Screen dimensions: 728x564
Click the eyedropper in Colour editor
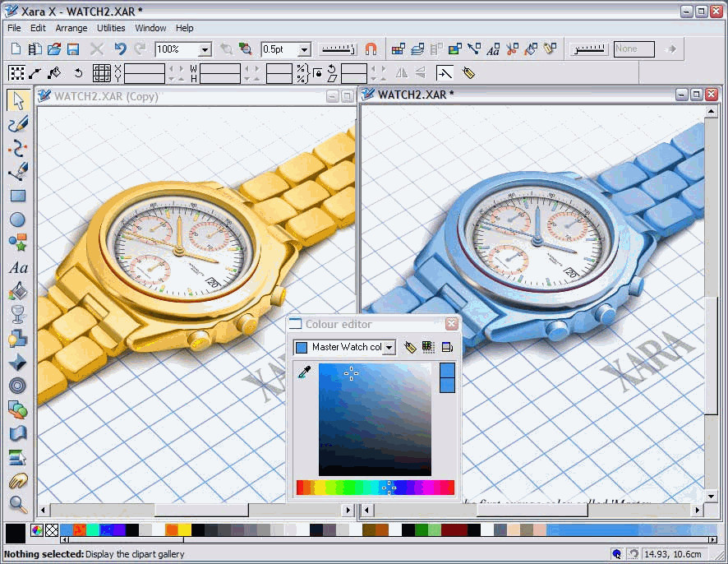(x=304, y=373)
